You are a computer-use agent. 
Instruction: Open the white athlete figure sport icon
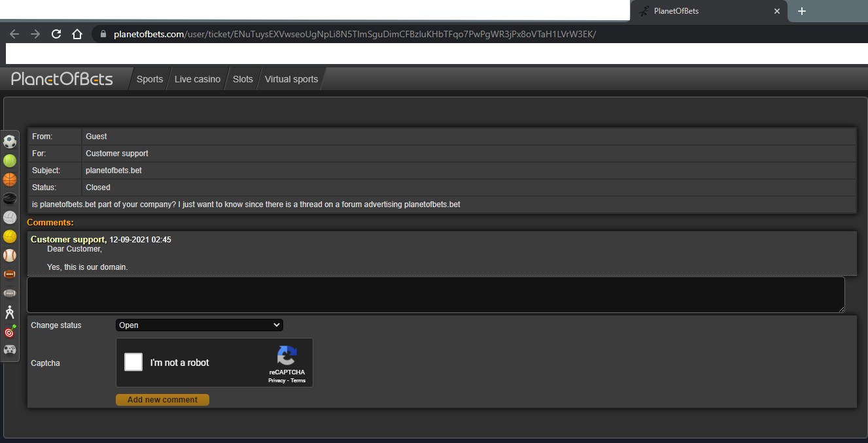click(10, 312)
